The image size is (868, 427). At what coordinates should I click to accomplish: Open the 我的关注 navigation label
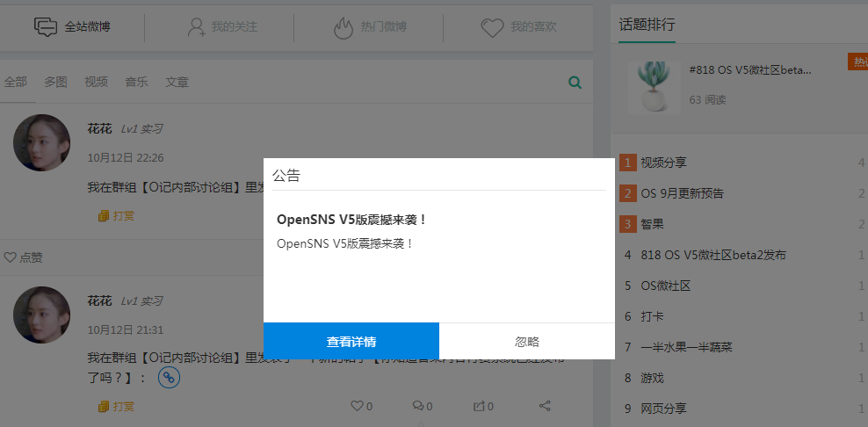coord(235,26)
